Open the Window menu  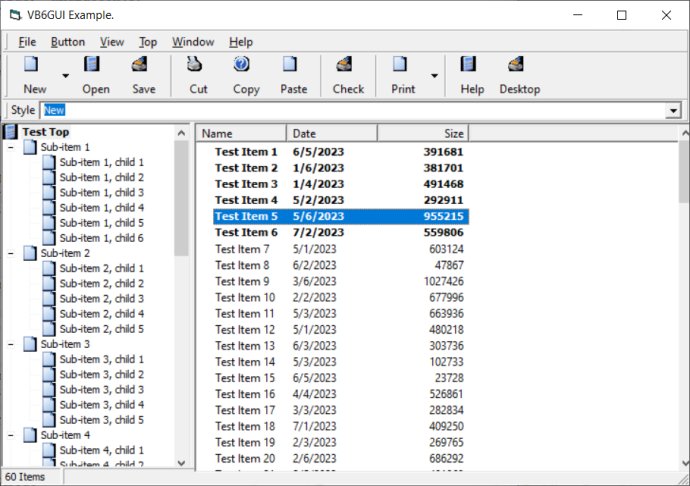[193, 42]
